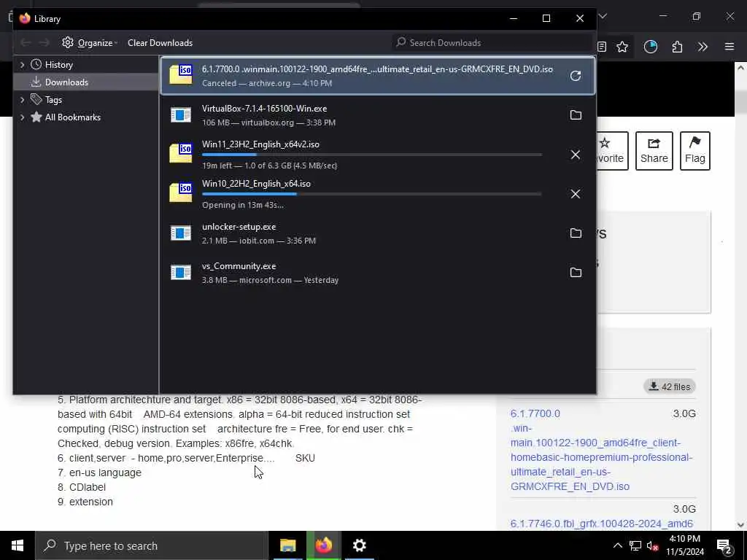Expand the All Bookmarks tree node
The height and width of the screenshot is (560, 747).
tap(22, 117)
